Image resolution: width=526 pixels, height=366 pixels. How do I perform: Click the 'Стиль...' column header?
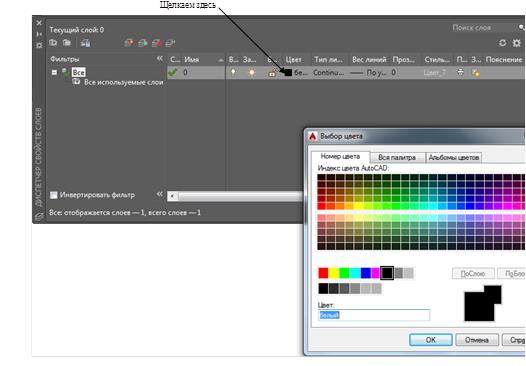[x=437, y=60]
